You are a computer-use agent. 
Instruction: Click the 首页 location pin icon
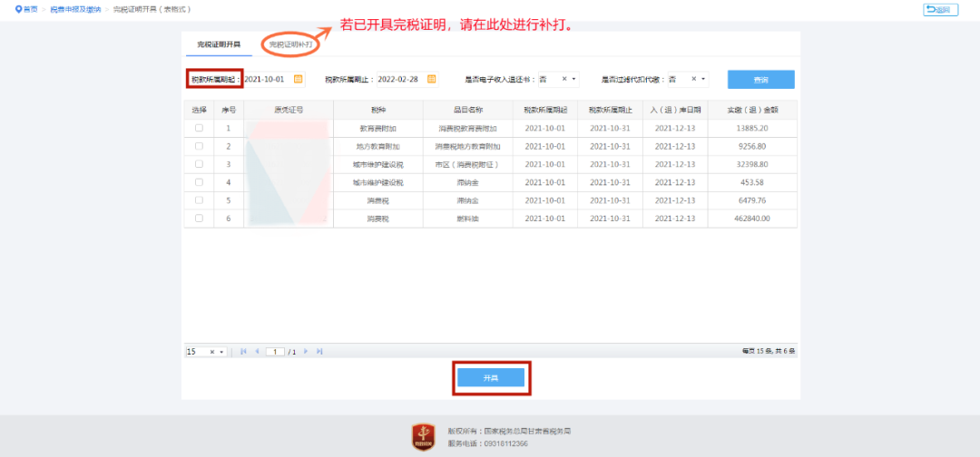pyautogui.click(x=18, y=9)
